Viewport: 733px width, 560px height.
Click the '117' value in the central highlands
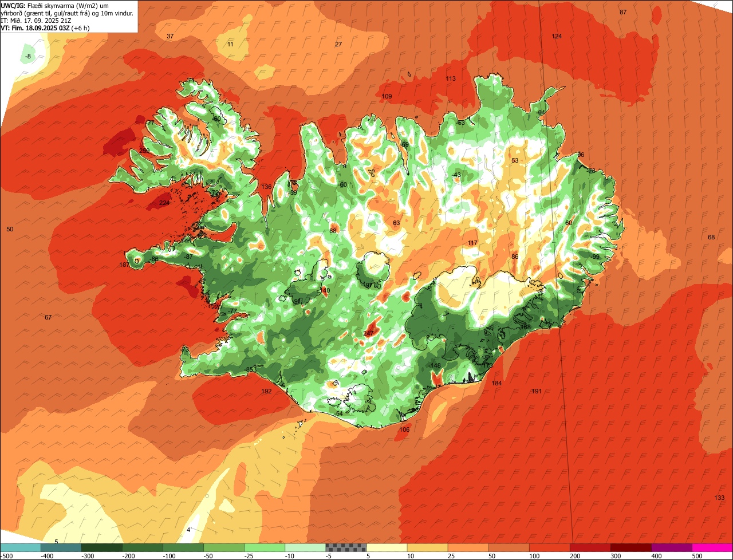tap(472, 243)
